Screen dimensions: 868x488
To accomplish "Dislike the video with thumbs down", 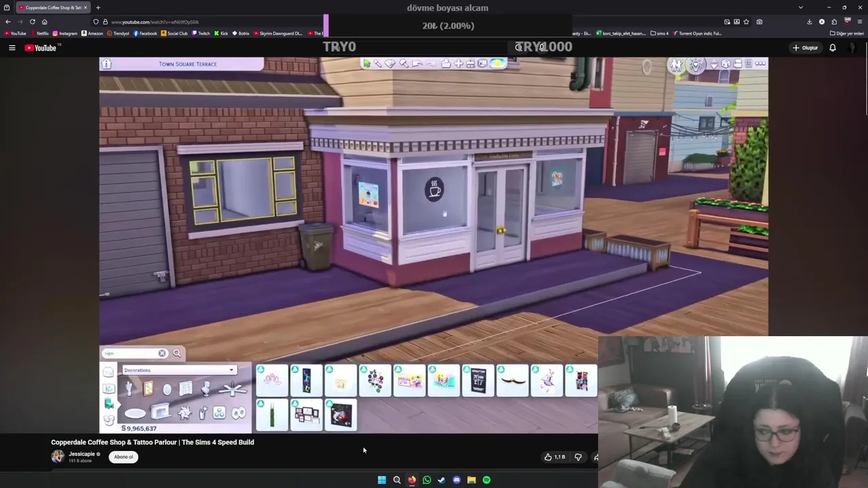I will [x=578, y=457].
